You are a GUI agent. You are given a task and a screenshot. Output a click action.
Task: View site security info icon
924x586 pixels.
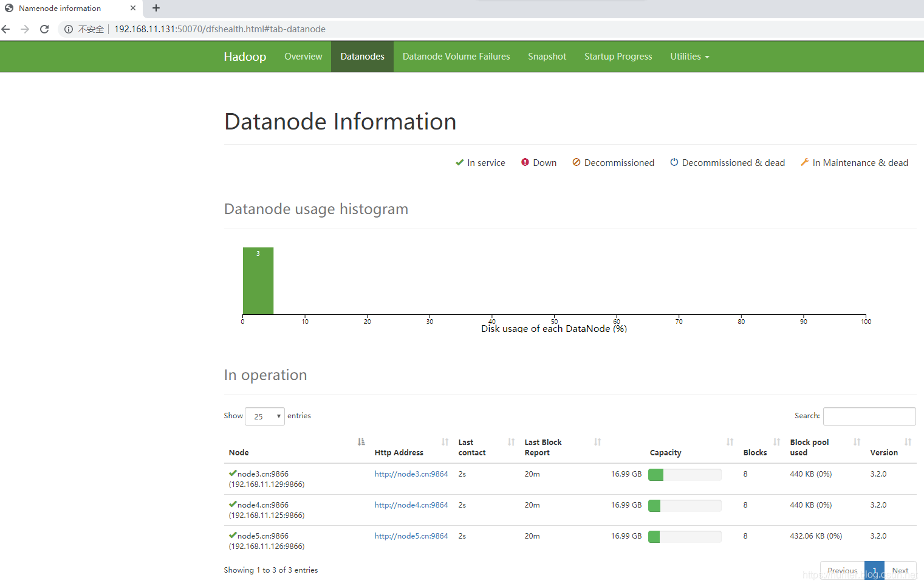69,29
